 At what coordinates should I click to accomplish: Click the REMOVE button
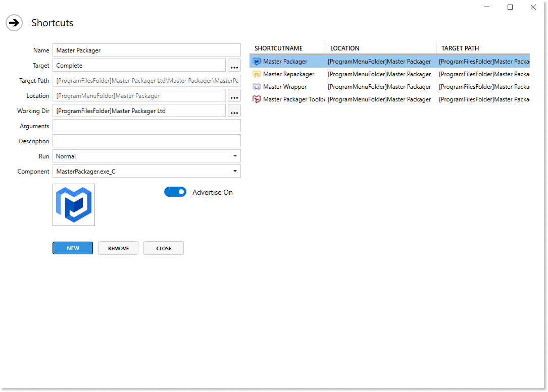tap(118, 248)
